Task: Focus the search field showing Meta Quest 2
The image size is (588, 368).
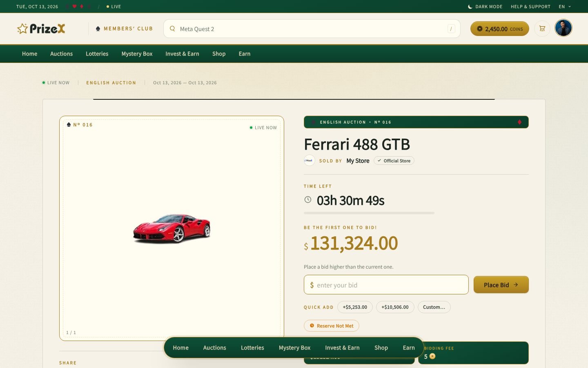Action: pyautogui.click(x=312, y=29)
